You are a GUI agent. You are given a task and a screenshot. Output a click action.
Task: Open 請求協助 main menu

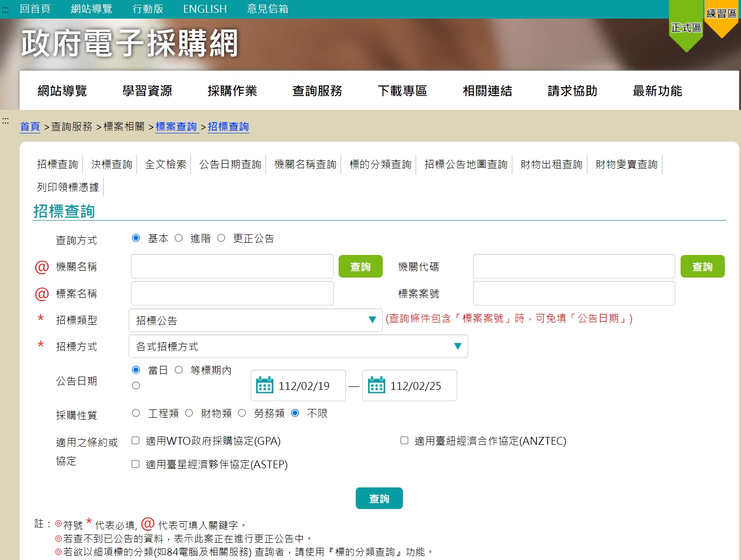(572, 91)
